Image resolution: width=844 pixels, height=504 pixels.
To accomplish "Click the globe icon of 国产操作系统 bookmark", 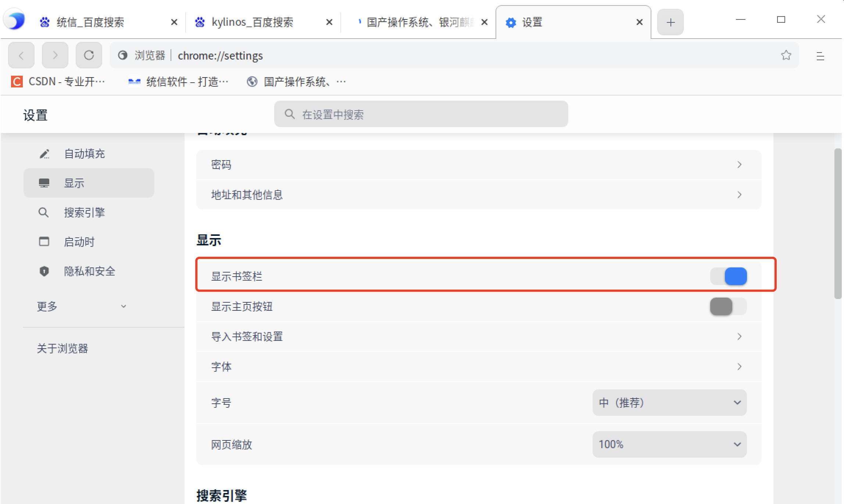I will 252,82.
